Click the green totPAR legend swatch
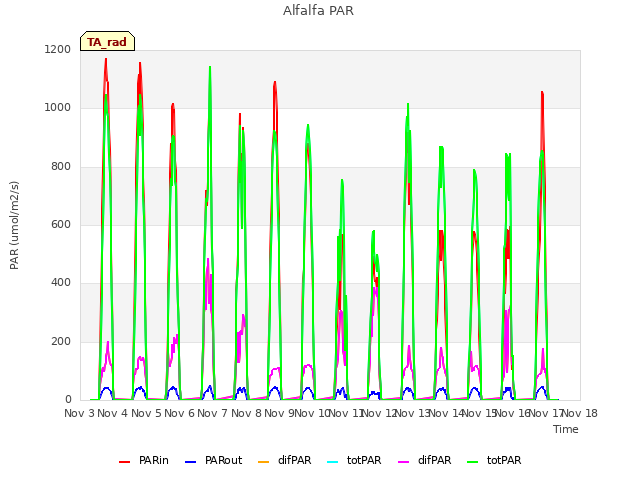Viewport: 640px width, 480px height. 472,462
